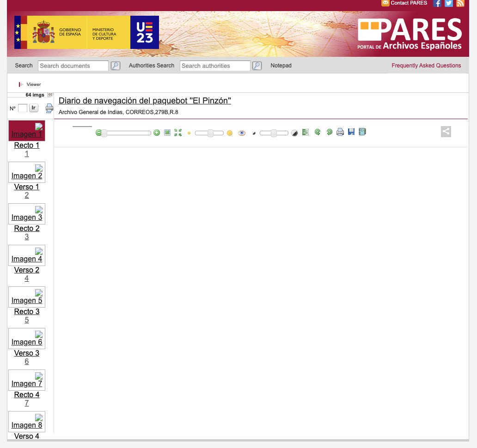The width and height of the screenshot is (477, 448).
Task: Rotate the image counterclockwise
Action: pos(318,133)
